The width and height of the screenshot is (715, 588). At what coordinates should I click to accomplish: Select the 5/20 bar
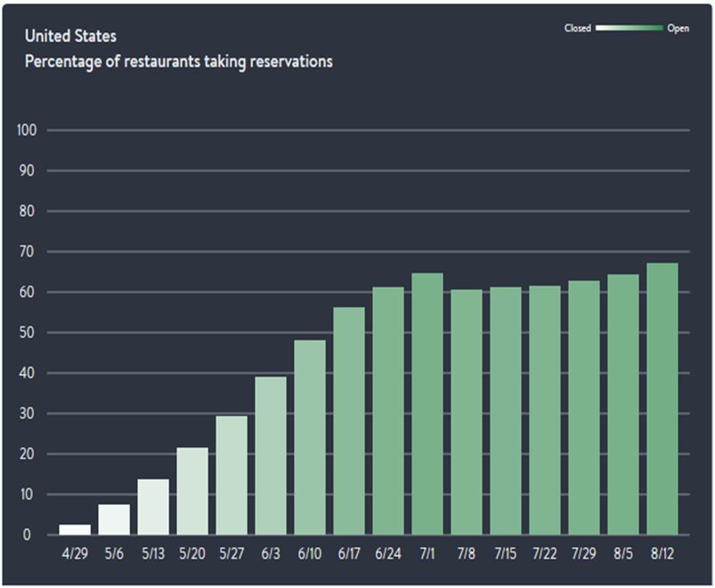click(x=192, y=491)
